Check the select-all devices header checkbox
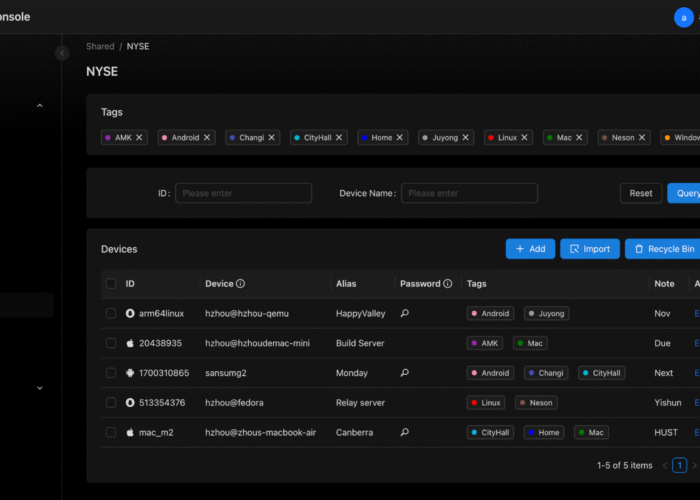 (111, 284)
